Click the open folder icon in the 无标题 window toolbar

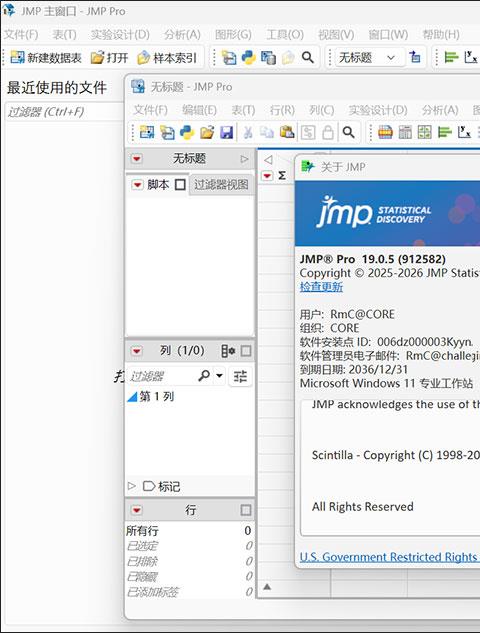pyautogui.click(x=207, y=132)
